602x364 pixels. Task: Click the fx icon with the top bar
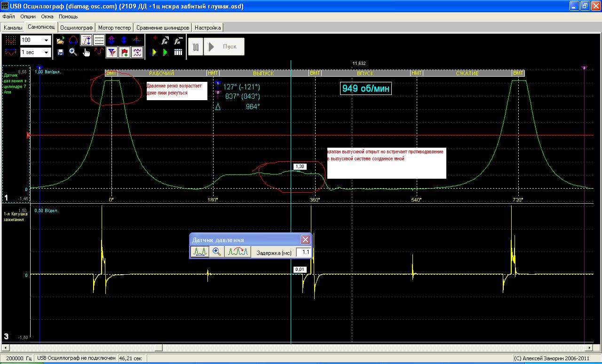coord(178,40)
